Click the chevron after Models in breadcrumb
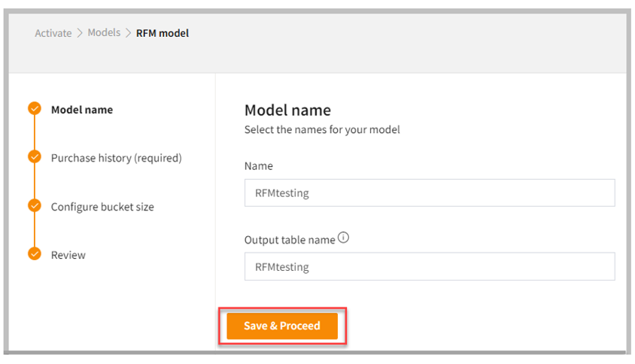The image size is (635, 364). [128, 33]
